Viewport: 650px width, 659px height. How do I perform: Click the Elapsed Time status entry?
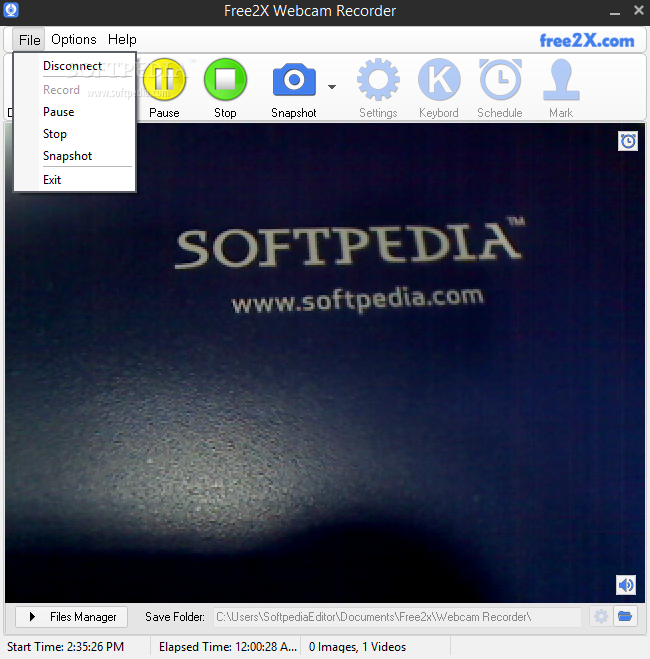[x=228, y=647]
